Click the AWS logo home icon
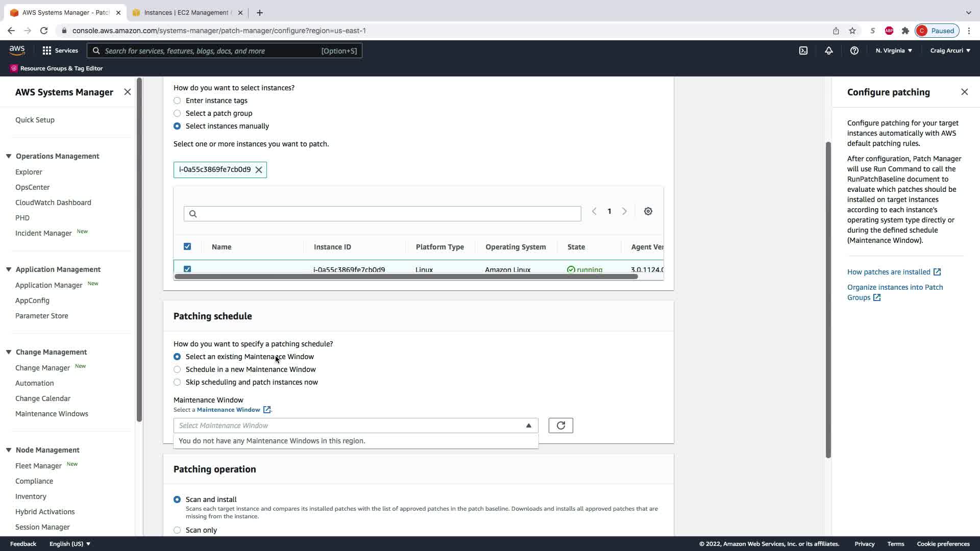The height and width of the screenshot is (551, 980). (x=17, y=50)
